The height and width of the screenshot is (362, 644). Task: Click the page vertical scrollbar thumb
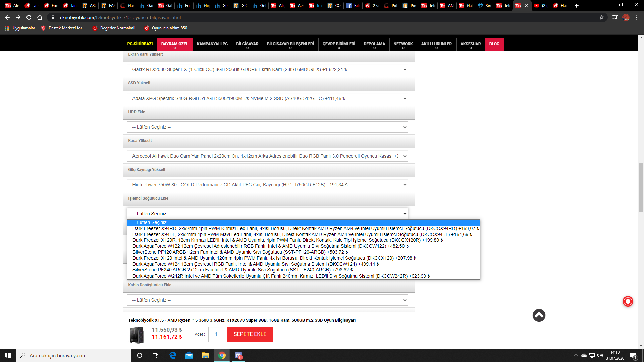pos(641,188)
